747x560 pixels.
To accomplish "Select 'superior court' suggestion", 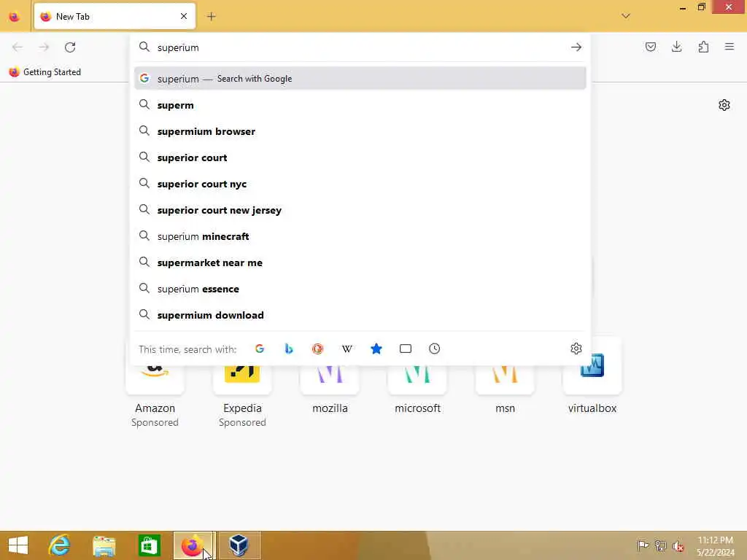I will [360, 157].
